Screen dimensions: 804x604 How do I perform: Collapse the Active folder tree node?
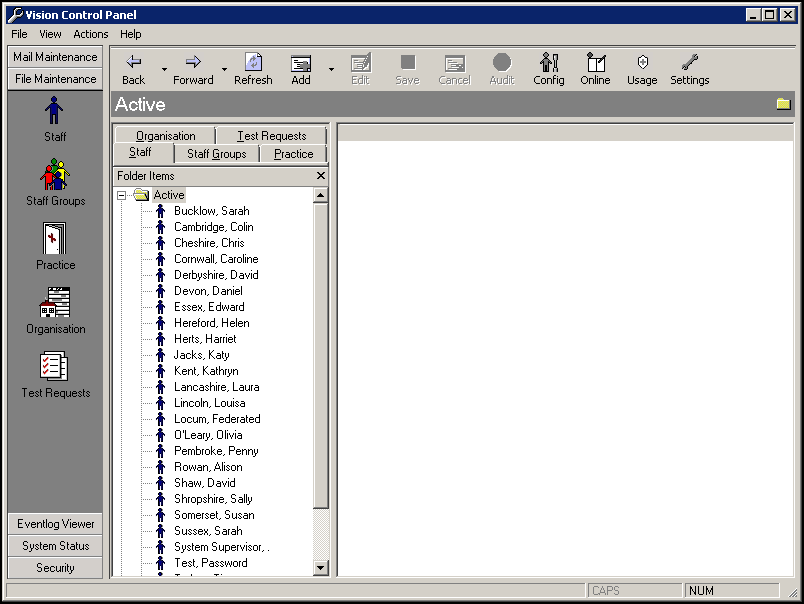click(122, 196)
